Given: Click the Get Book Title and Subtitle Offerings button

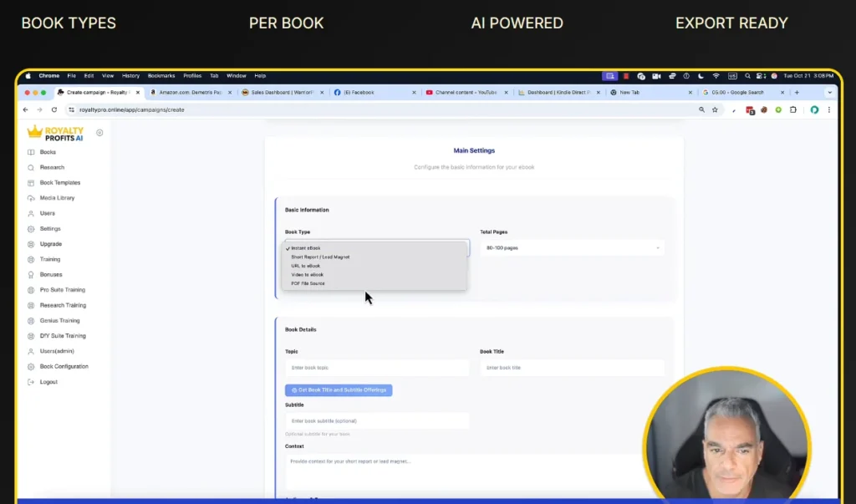Looking at the screenshot, I should 339,390.
